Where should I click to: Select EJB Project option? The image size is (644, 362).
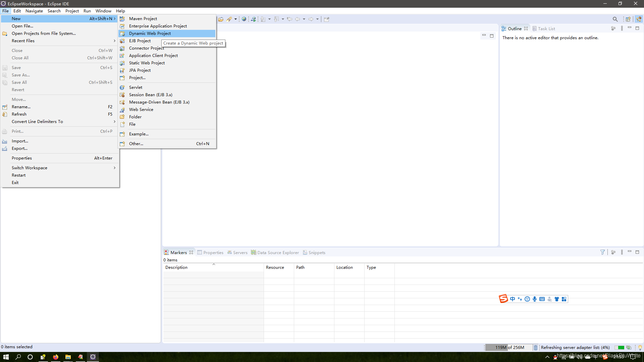tap(139, 41)
